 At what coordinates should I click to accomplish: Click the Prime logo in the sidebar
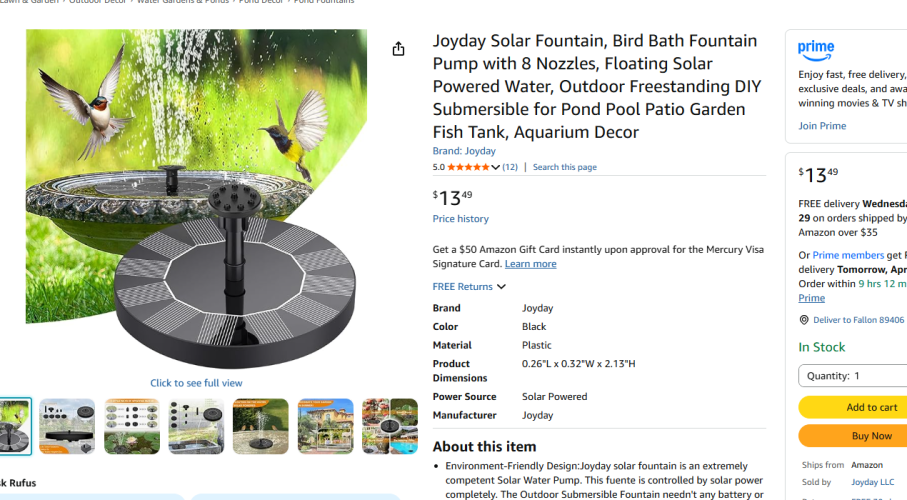point(816,49)
